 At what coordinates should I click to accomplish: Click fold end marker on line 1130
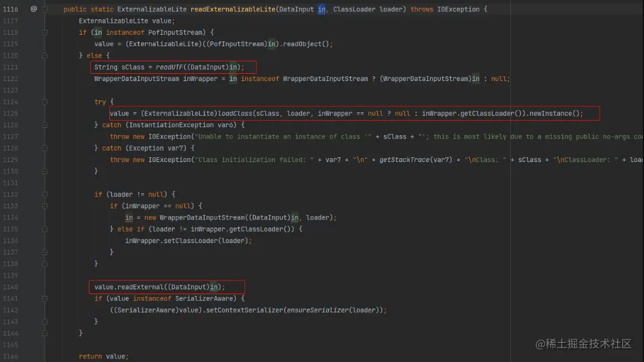point(45,171)
